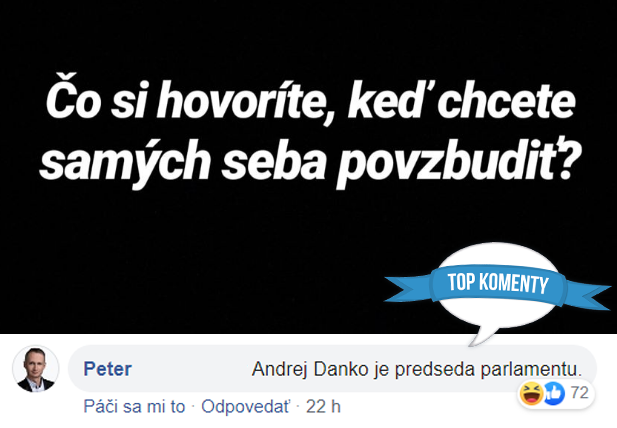
Task: Like the comment with Páči sa mi to
Action: [x=134, y=406]
